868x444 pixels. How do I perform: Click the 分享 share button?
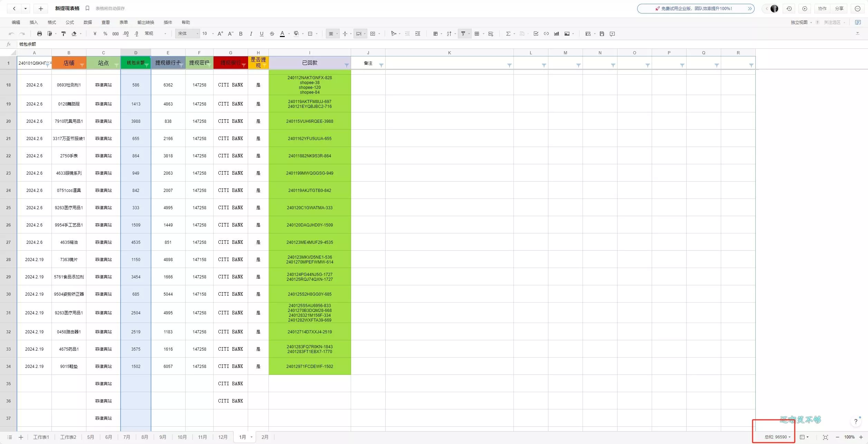click(839, 9)
